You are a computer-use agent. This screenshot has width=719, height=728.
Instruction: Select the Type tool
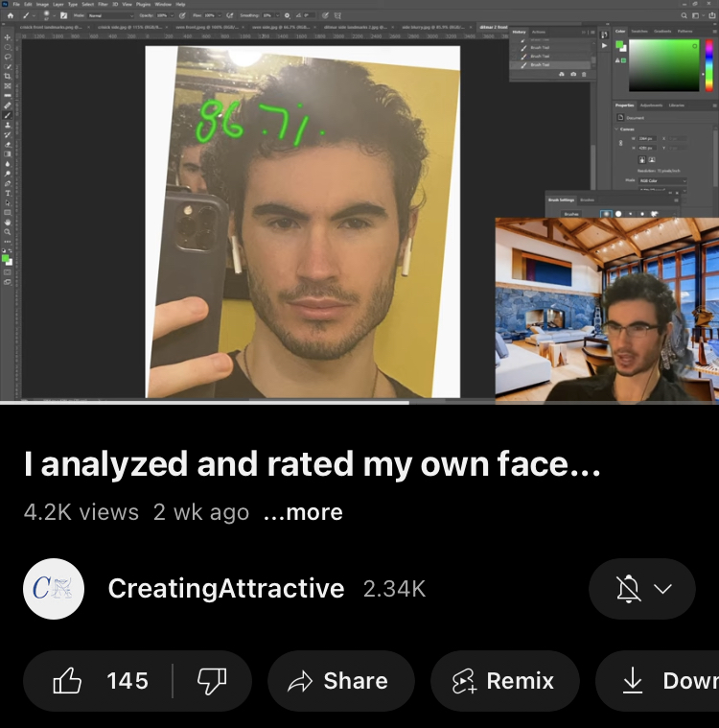click(8, 193)
